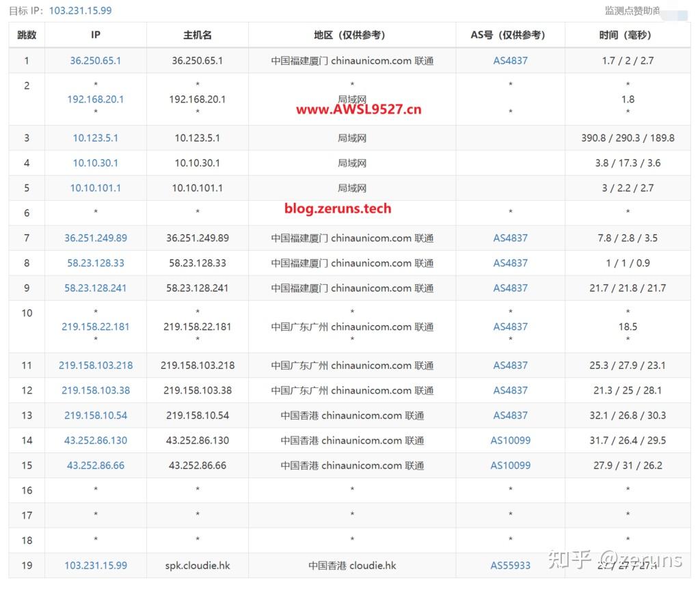Screen dimensions: 700x589
Task: Open IP link 58.23.128.241
Action: 96,288
